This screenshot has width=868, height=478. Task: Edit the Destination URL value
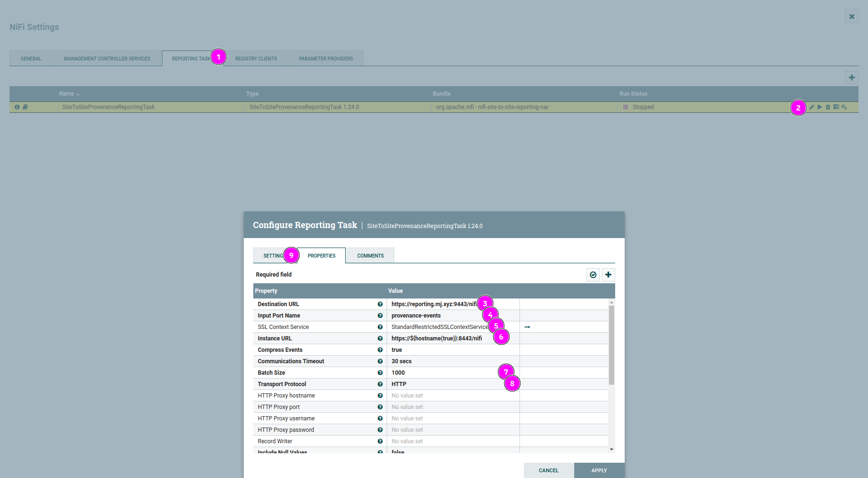[x=453, y=304]
